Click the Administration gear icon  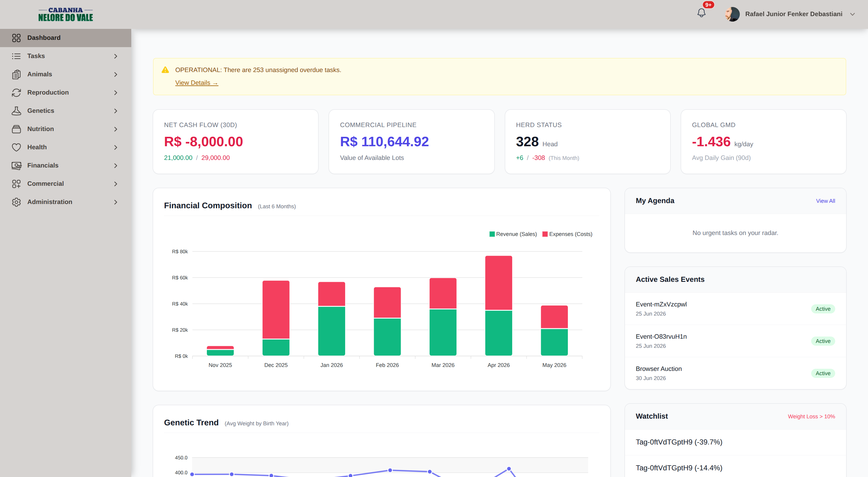pyautogui.click(x=16, y=202)
